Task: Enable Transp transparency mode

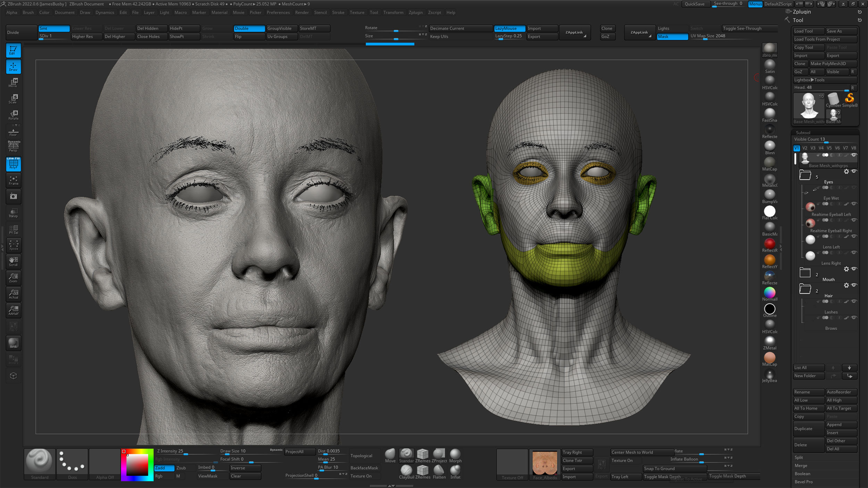Action: (x=13, y=213)
